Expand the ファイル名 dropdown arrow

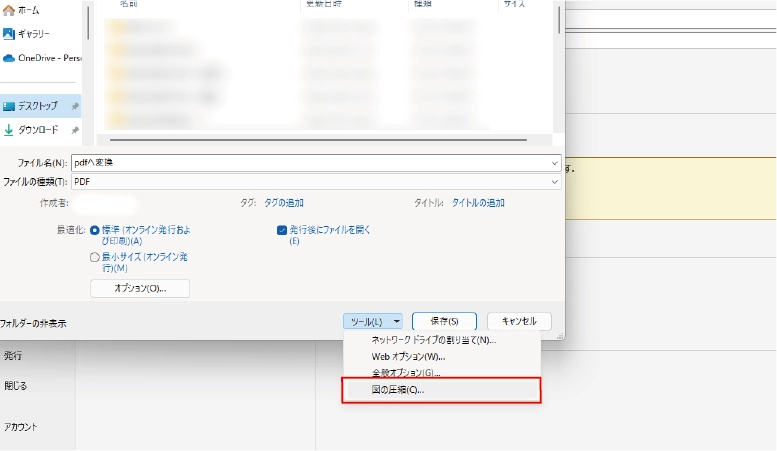tap(555, 163)
